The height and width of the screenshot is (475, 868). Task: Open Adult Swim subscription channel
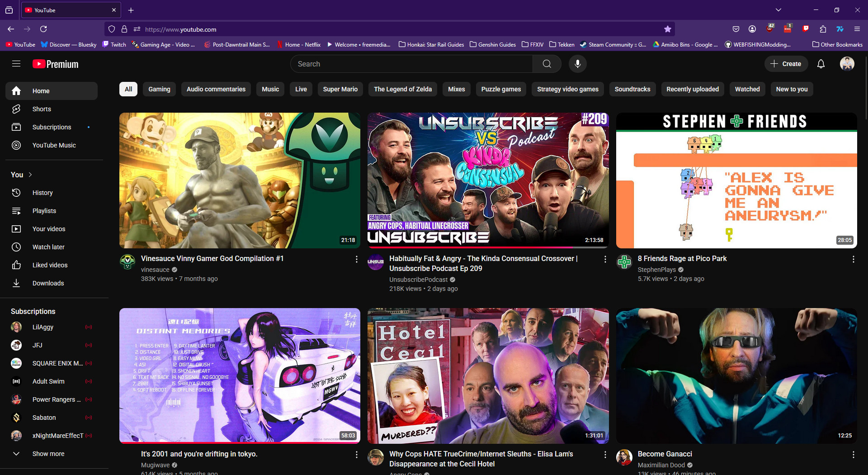point(52,381)
